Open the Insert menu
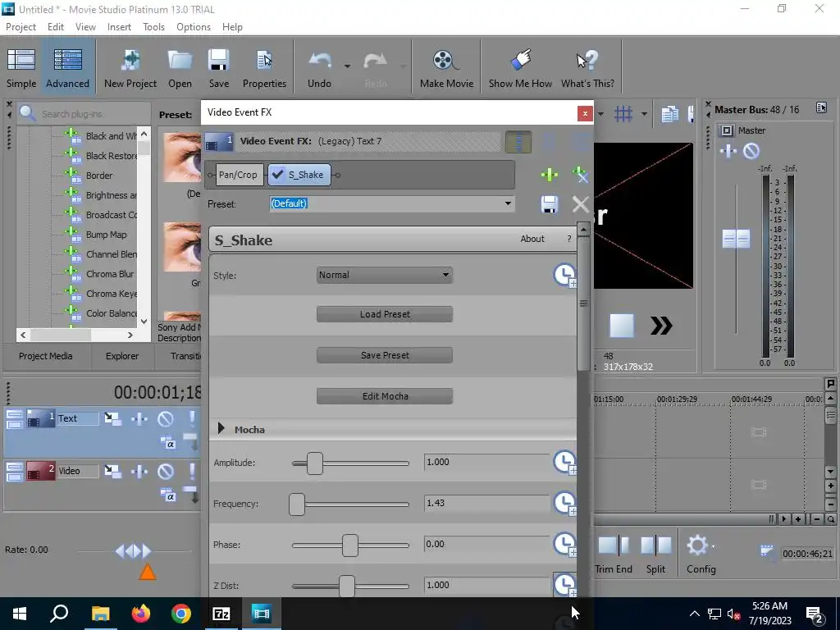 click(x=119, y=27)
